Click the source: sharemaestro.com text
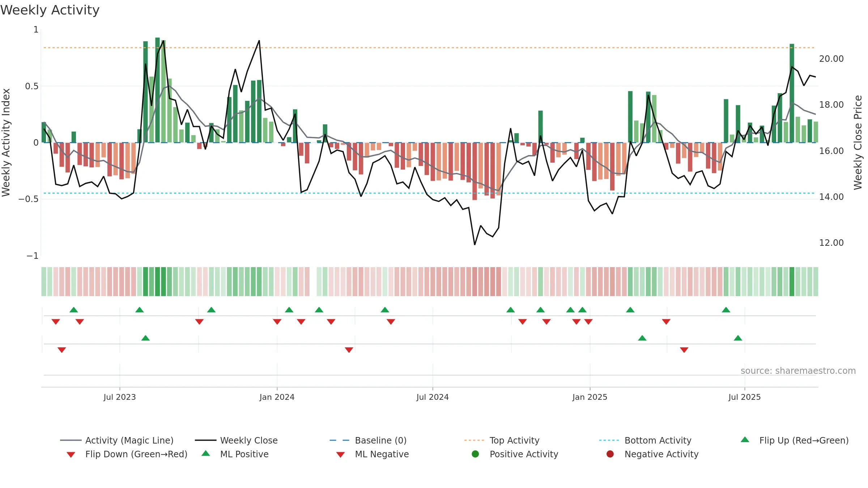Viewport: 868px width, 488px height. point(798,371)
